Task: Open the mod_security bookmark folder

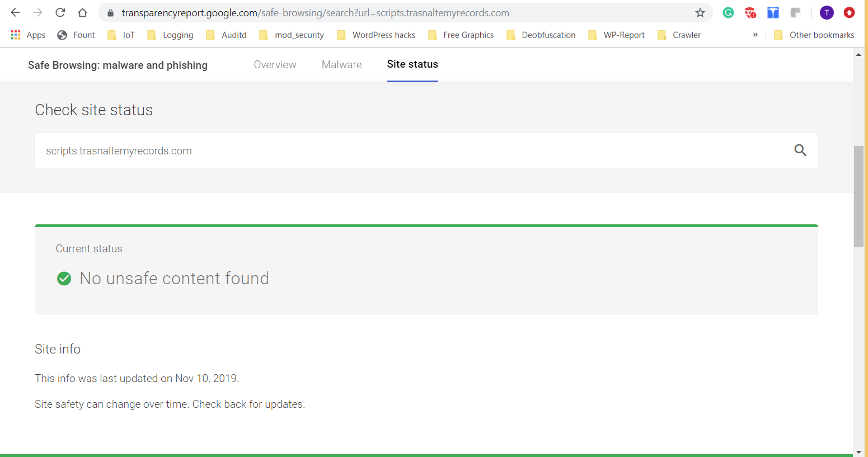Action: click(x=292, y=35)
